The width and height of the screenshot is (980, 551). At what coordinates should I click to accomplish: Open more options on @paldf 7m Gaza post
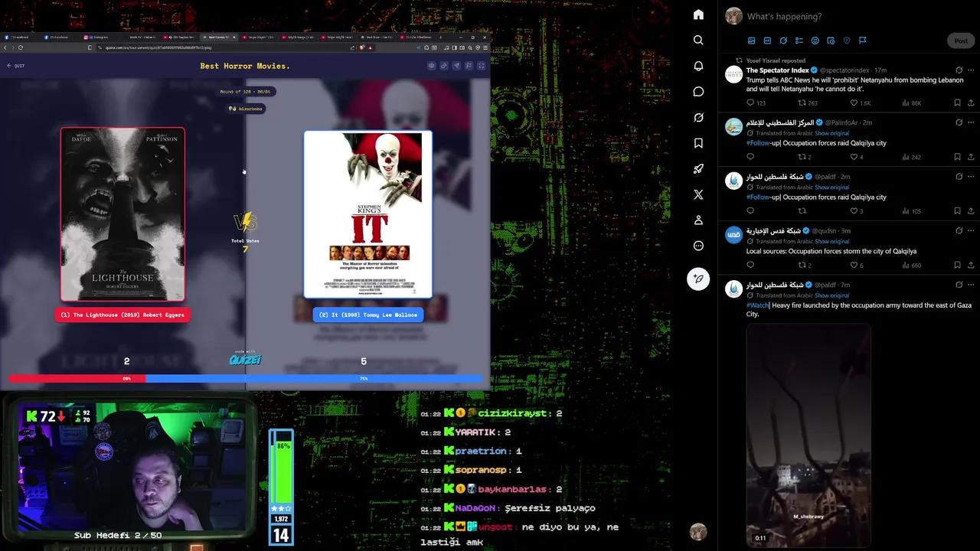coord(971,285)
